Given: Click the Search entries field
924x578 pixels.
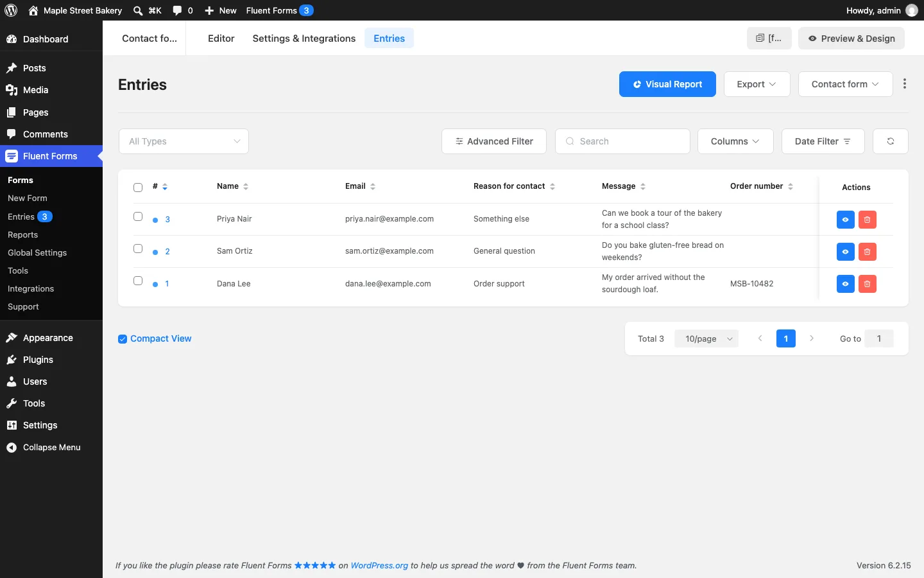Looking at the screenshot, I should (622, 141).
